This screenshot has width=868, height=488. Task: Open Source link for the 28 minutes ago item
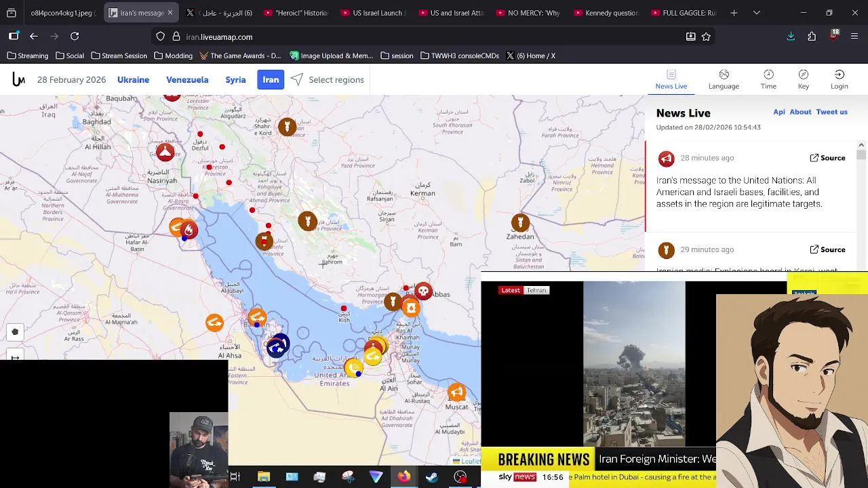tap(827, 158)
